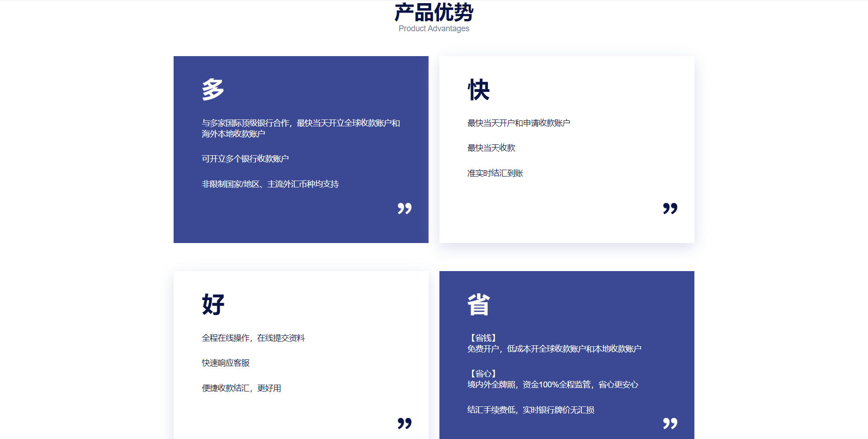Click the line 快速响应客服

point(226,363)
